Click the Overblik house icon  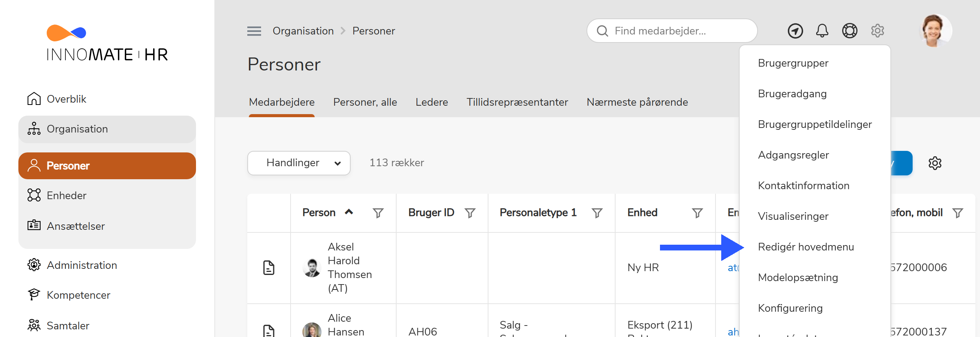pyautogui.click(x=34, y=99)
